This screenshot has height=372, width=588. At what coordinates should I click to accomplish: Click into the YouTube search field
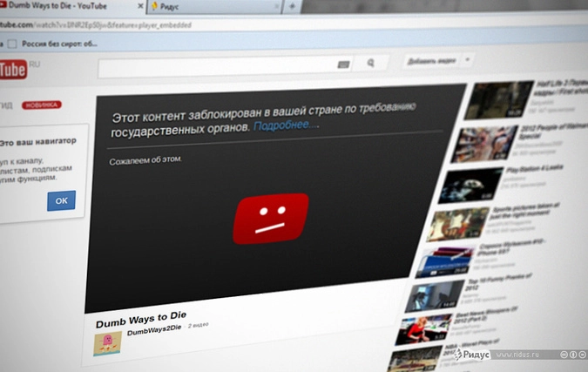pos(218,66)
